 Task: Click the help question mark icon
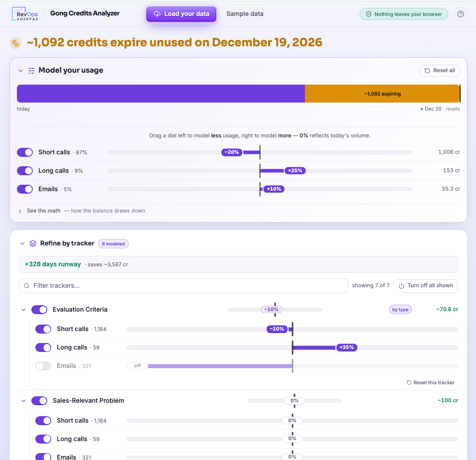pyautogui.click(x=461, y=14)
